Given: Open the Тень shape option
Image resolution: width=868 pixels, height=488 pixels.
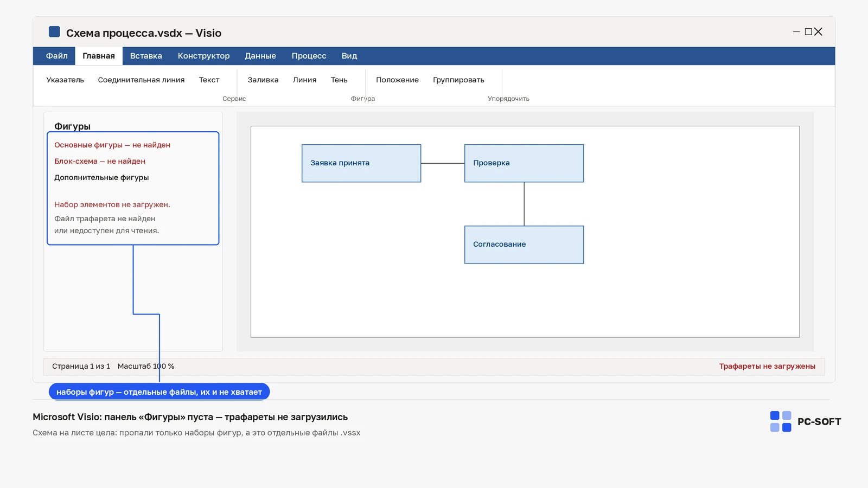Looking at the screenshot, I should [339, 80].
